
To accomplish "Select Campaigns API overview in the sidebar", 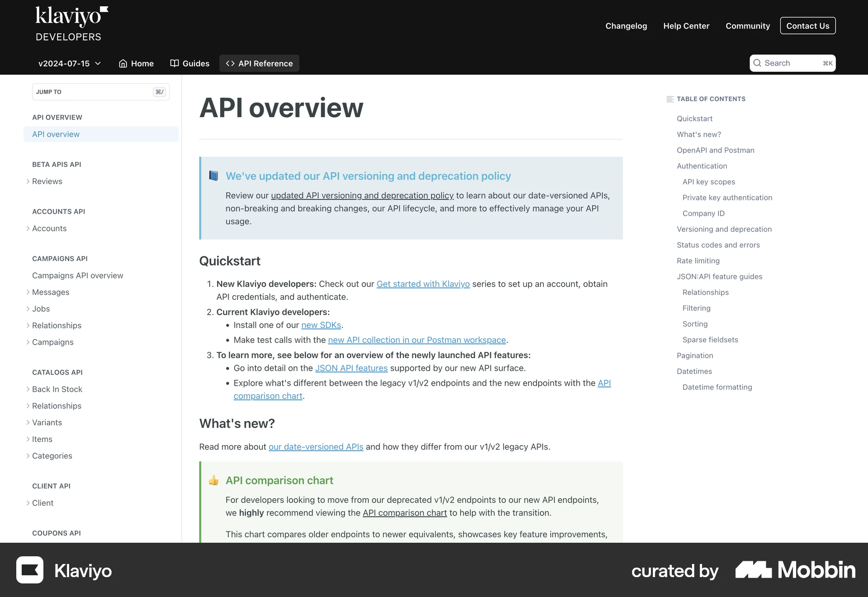I will pos(77,275).
